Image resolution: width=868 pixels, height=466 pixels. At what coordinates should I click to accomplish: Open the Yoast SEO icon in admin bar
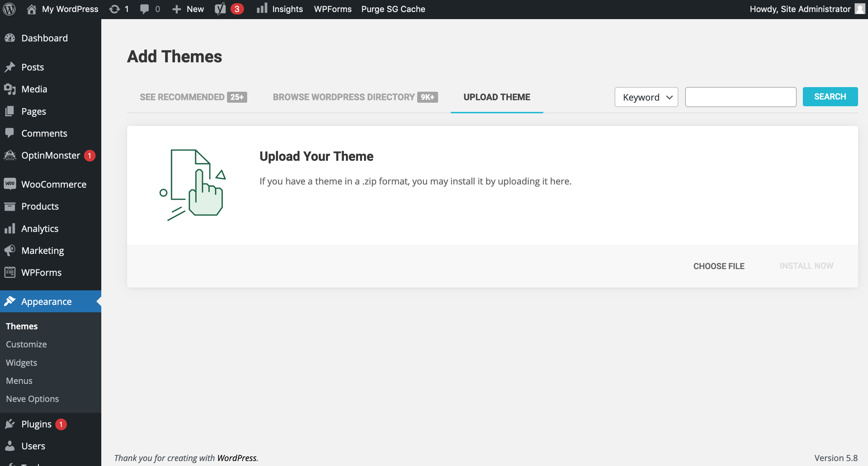pos(220,9)
